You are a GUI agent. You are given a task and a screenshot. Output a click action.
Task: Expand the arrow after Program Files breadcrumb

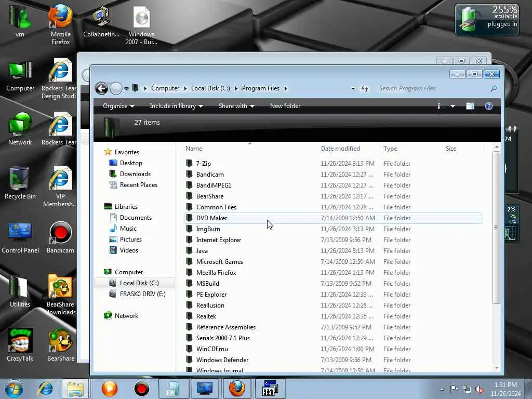(x=286, y=88)
